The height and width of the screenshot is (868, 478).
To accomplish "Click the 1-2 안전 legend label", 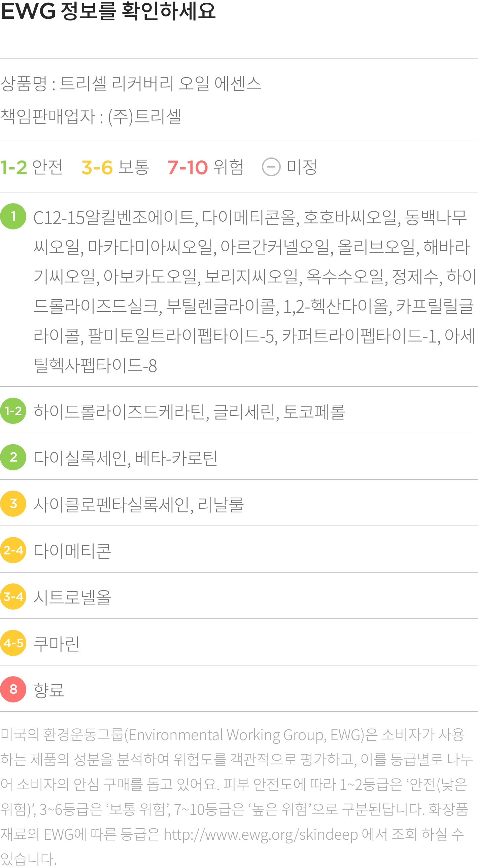I will click(x=31, y=167).
